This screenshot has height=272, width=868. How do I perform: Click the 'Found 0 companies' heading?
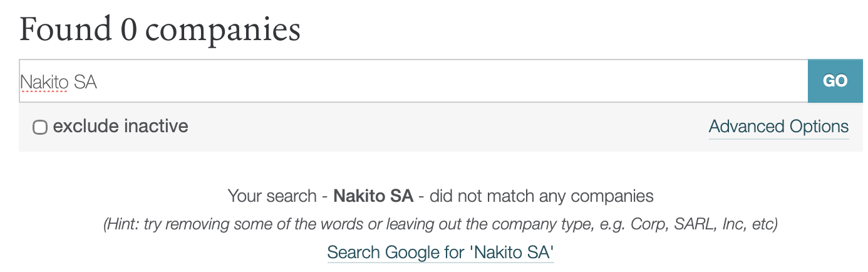pos(160,28)
